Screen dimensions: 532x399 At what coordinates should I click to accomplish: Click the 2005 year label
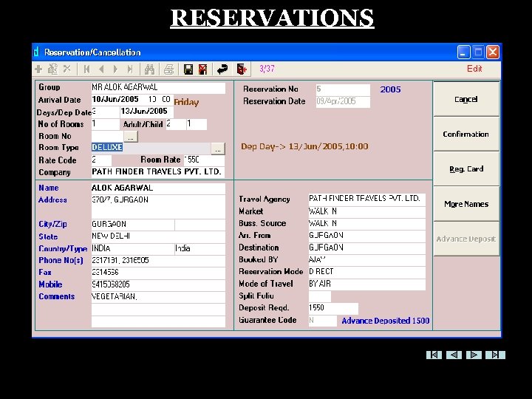[391, 89]
